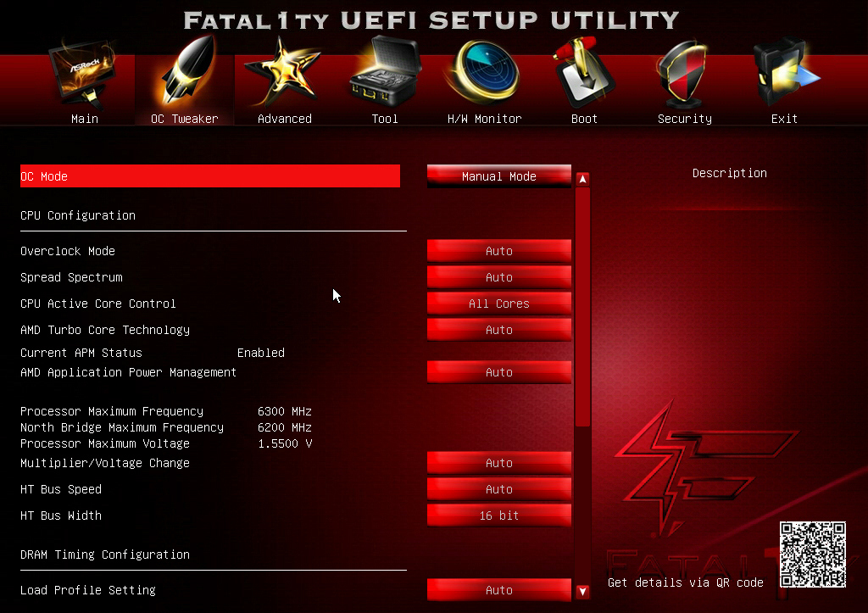Open the HT Bus Width 16 bit selector
Image resolution: width=868 pixels, height=613 pixels.
point(498,515)
